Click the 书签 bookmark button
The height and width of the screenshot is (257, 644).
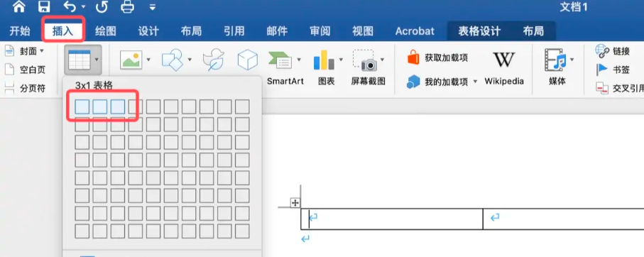[x=612, y=70]
